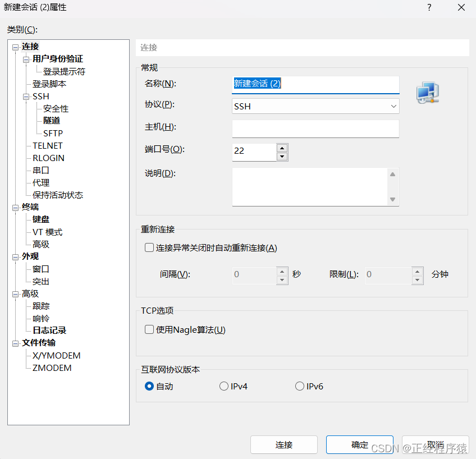Image resolution: width=476 pixels, height=459 pixels.
Task: Open the 协议 SSH dropdown
Action: pyautogui.click(x=315, y=106)
